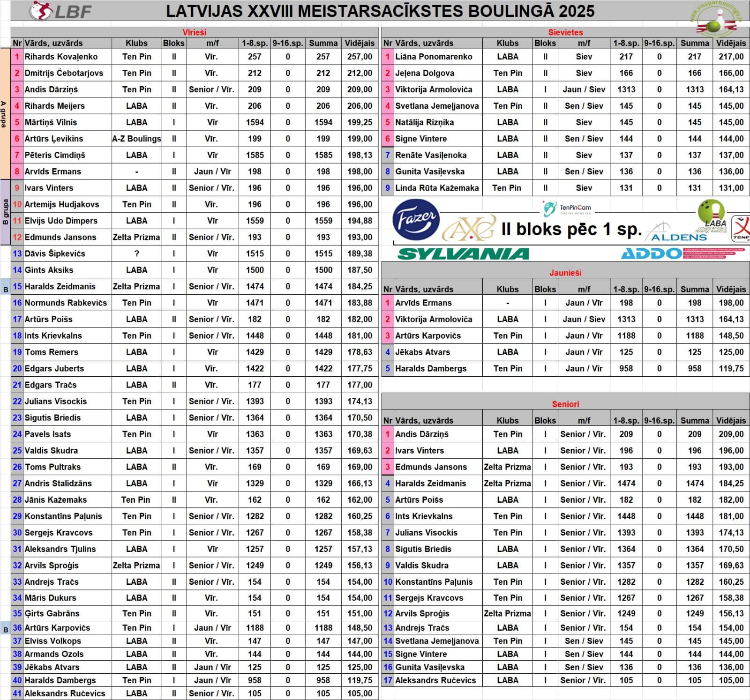Click 'Gints Aksiks' name cell
Image resolution: width=750 pixels, height=700 pixels.
[68, 270]
